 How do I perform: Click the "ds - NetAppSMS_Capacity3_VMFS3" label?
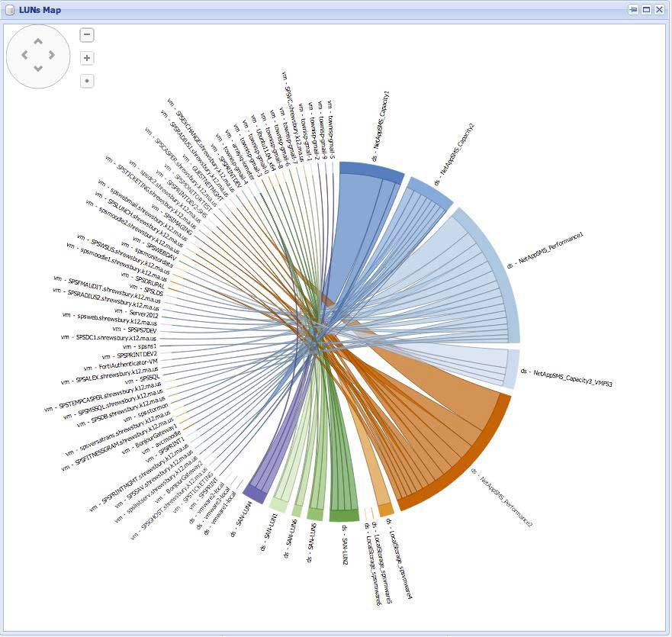pyautogui.click(x=567, y=377)
